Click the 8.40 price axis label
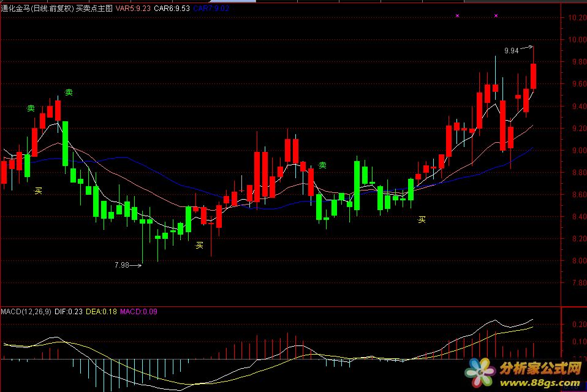 pyautogui.click(x=579, y=217)
